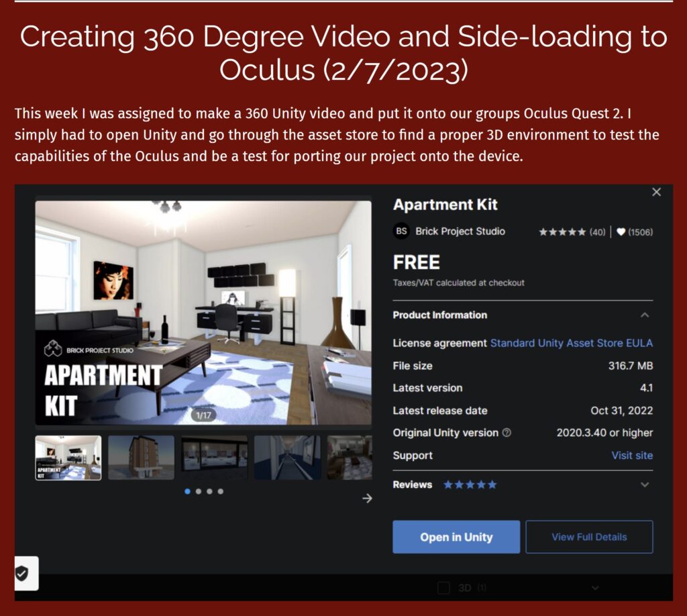The width and height of the screenshot is (687, 616).
Task: Click the Visit site support link
Action: pos(631,455)
